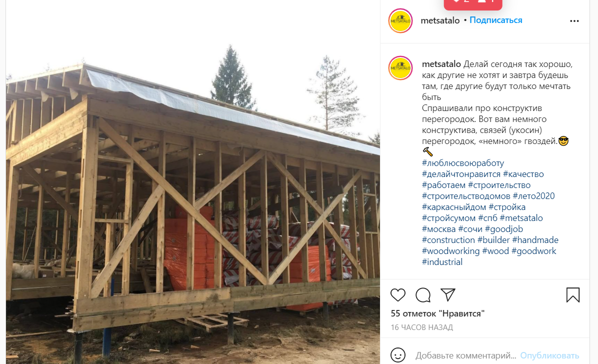
Task: Save the post with the bookmark icon
Action: pos(573,295)
